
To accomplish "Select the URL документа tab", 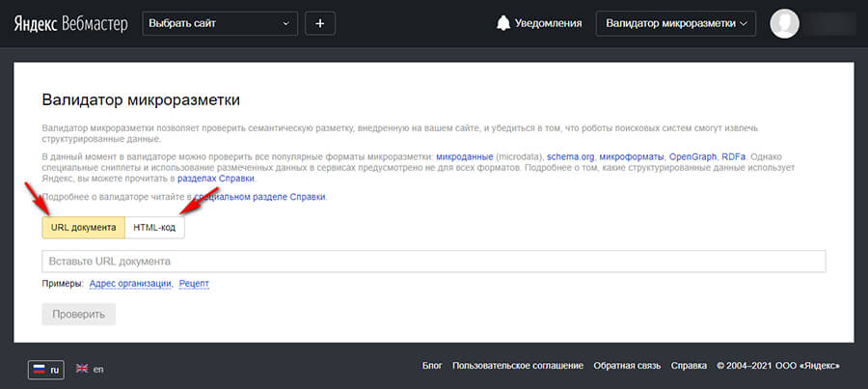I will point(83,227).
